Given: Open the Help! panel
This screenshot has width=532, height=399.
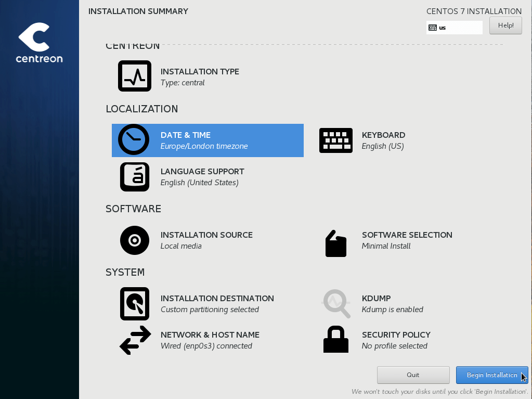Looking at the screenshot, I should [x=505, y=25].
